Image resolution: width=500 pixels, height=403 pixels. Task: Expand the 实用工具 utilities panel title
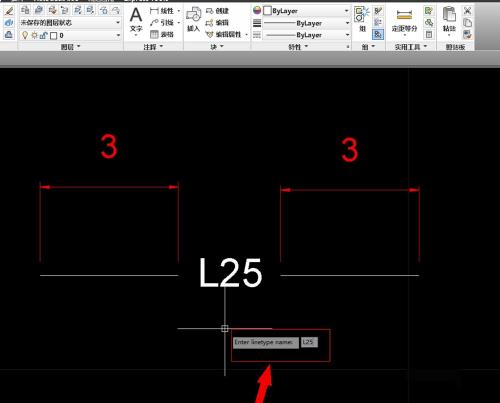411,47
